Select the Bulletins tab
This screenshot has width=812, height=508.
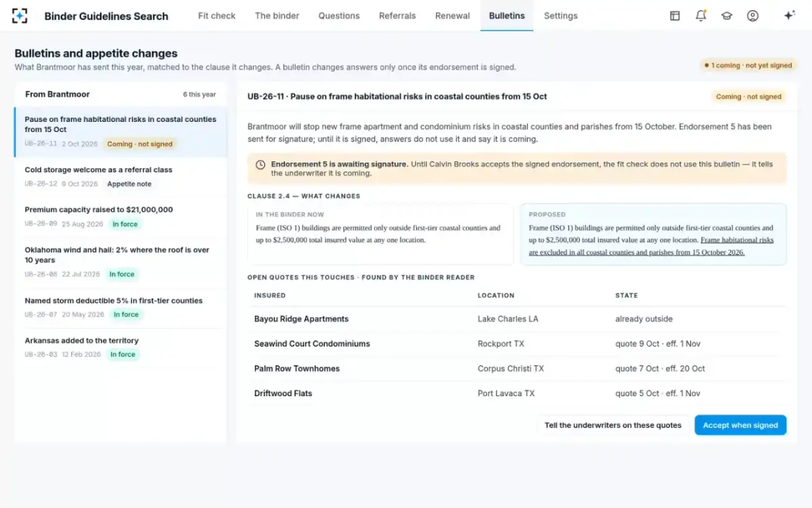(507, 16)
